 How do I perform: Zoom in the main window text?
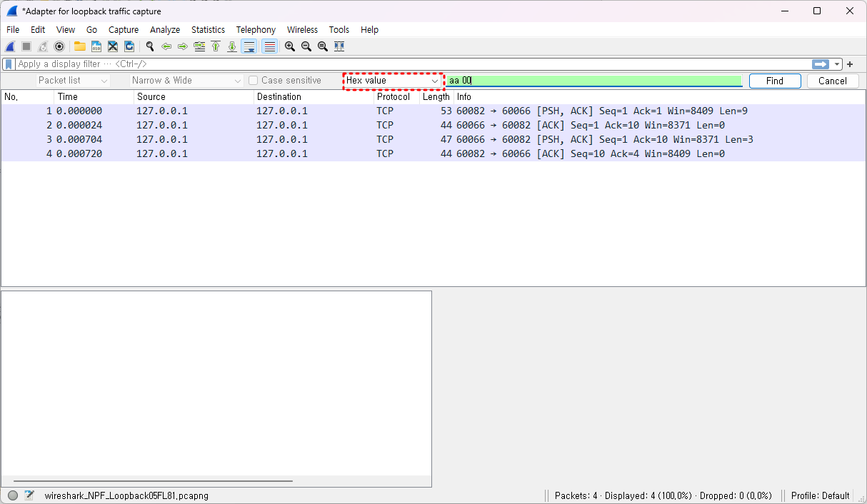pos(290,46)
